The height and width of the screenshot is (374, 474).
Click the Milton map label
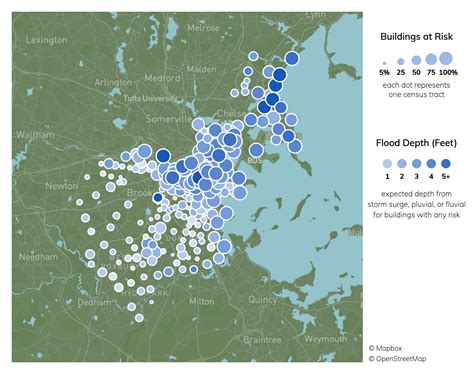click(x=201, y=301)
